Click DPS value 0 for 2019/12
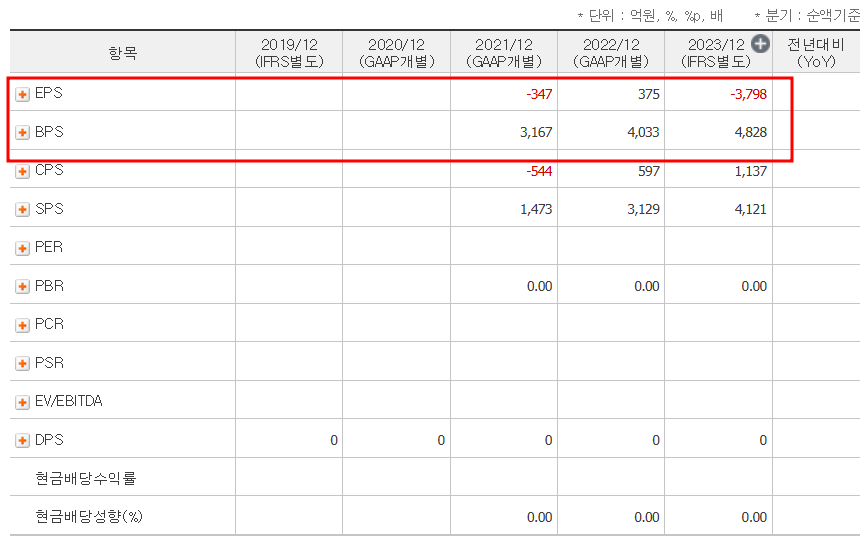This screenshot has width=866, height=542. (x=334, y=440)
